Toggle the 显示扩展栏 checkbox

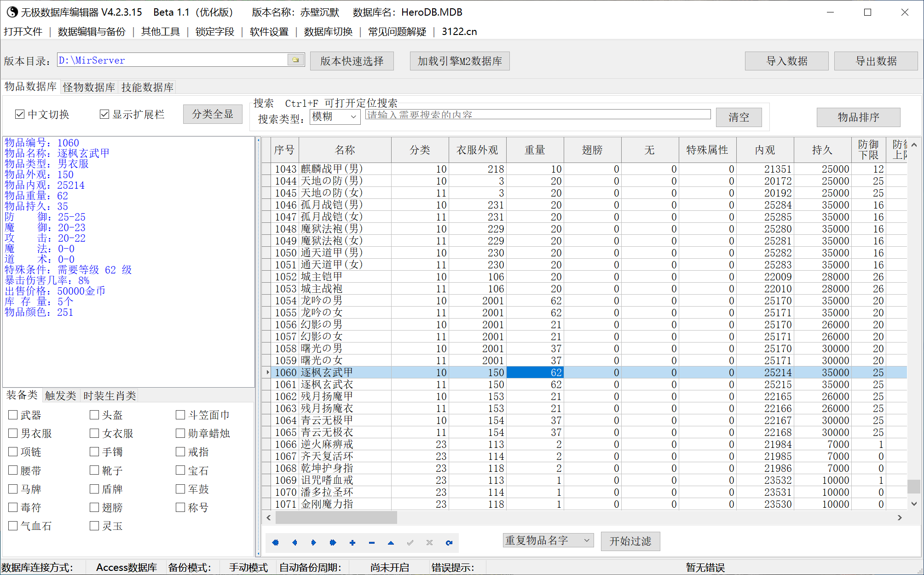[104, 114]
